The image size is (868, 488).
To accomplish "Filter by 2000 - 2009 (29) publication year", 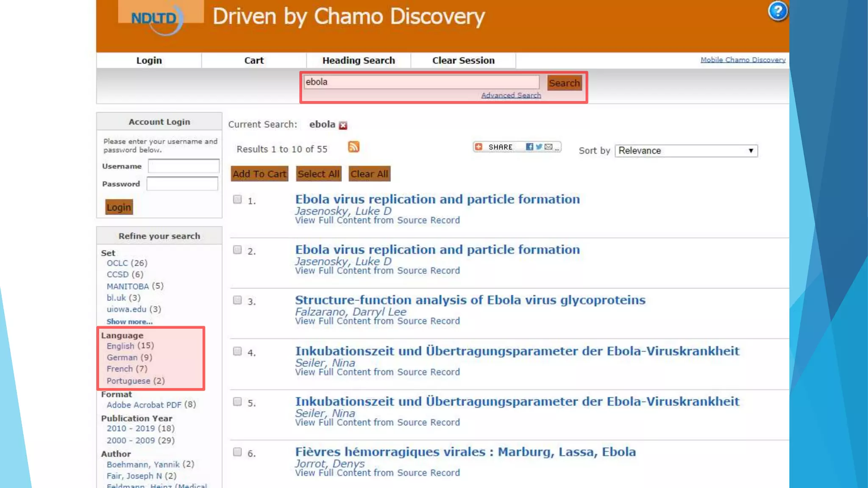I will tap(140, 441).
